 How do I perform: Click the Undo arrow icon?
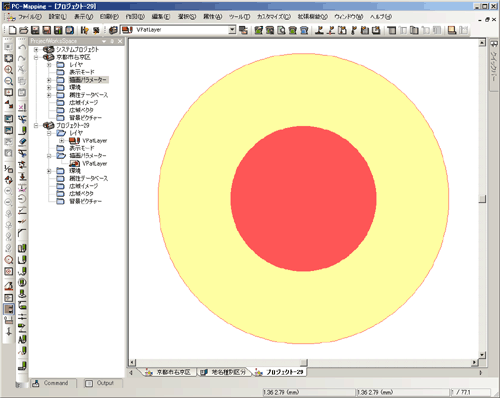(22, 47)
